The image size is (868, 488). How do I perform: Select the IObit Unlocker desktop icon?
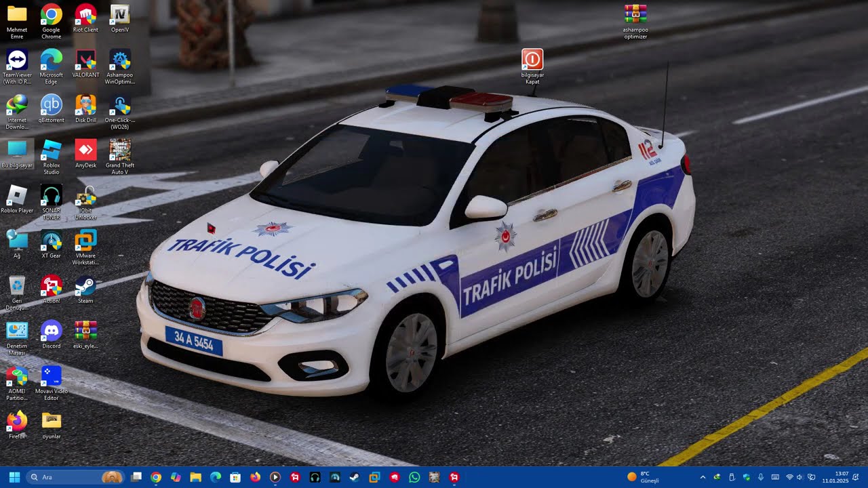click(x=85, y=203)
